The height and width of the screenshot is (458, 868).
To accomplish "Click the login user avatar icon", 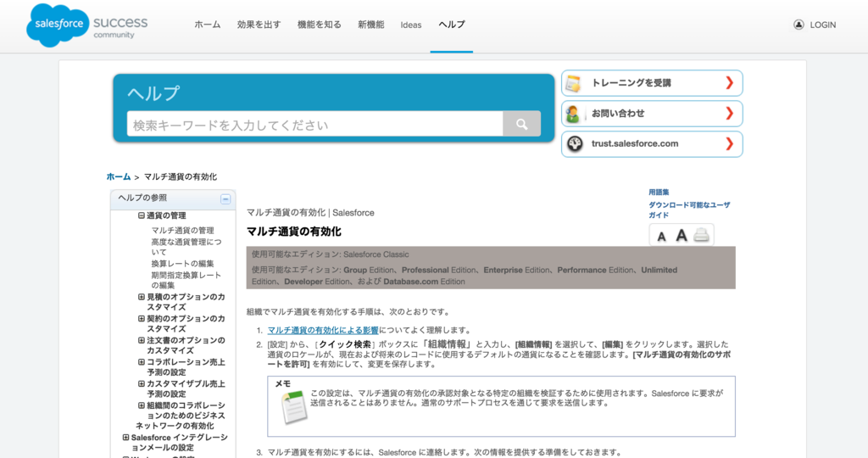I will point(798,25).
